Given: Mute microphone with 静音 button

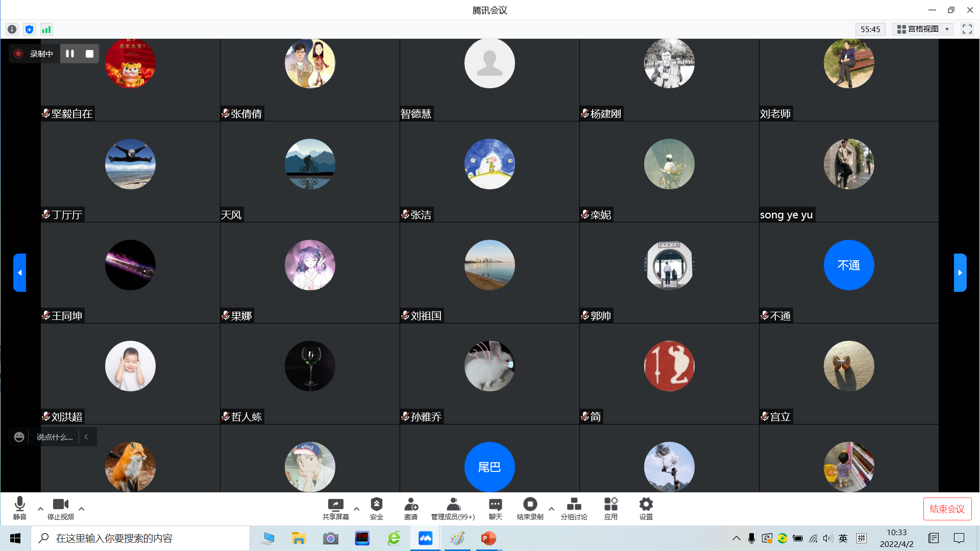Looking at the screenshot, I should [x=20, y=509].
